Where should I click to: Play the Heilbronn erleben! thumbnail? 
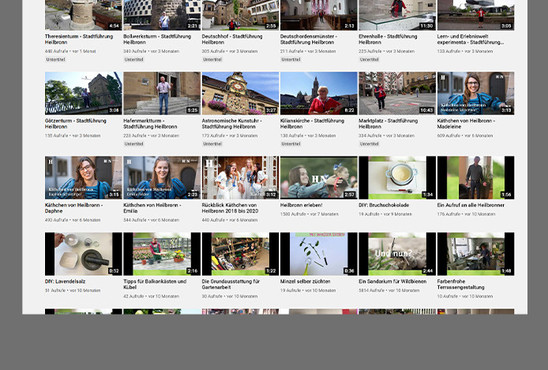tap(319, 177)
